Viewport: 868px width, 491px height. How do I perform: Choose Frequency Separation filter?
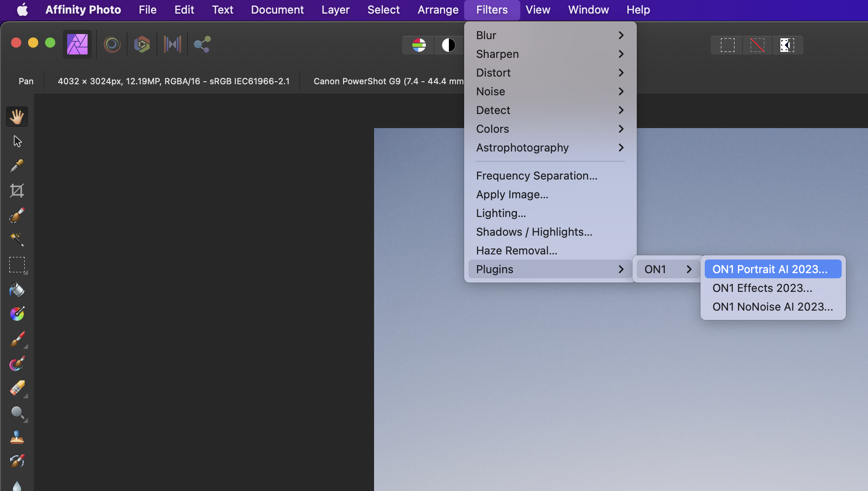(x=550, y=176)
